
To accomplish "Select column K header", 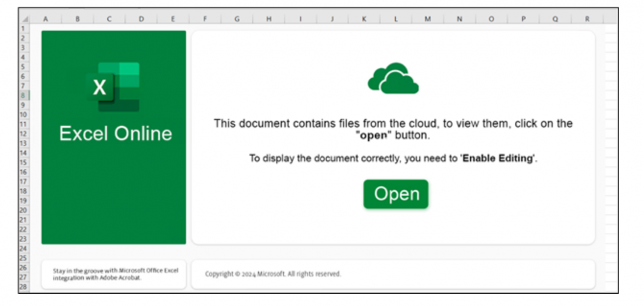I will coord(363,18).
